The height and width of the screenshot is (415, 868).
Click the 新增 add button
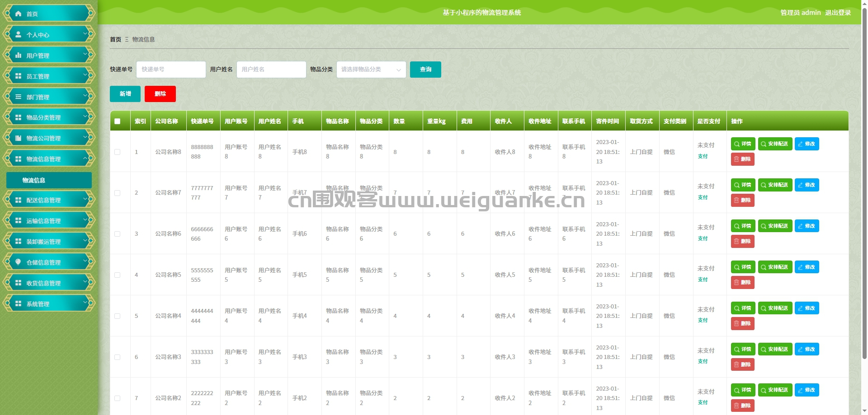click(125, 94)
